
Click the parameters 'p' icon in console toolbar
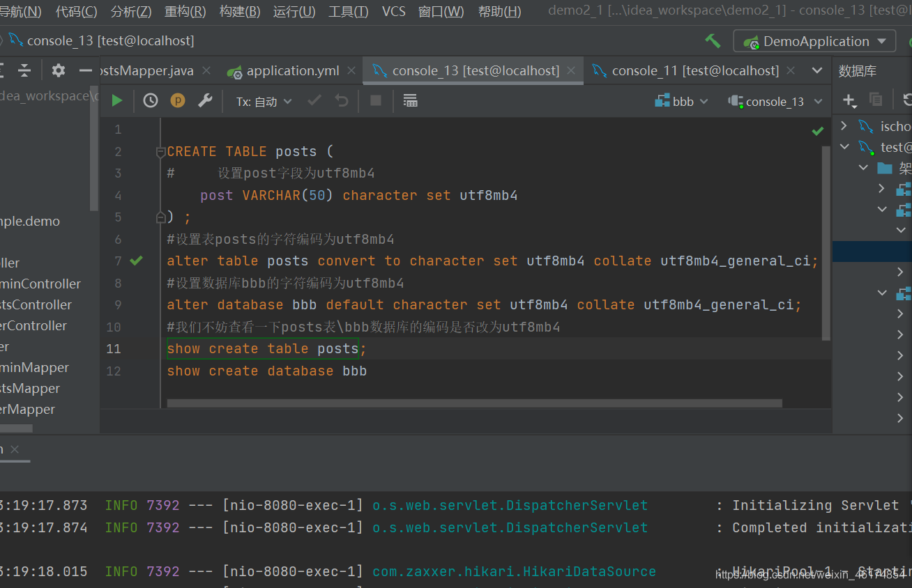178,100
